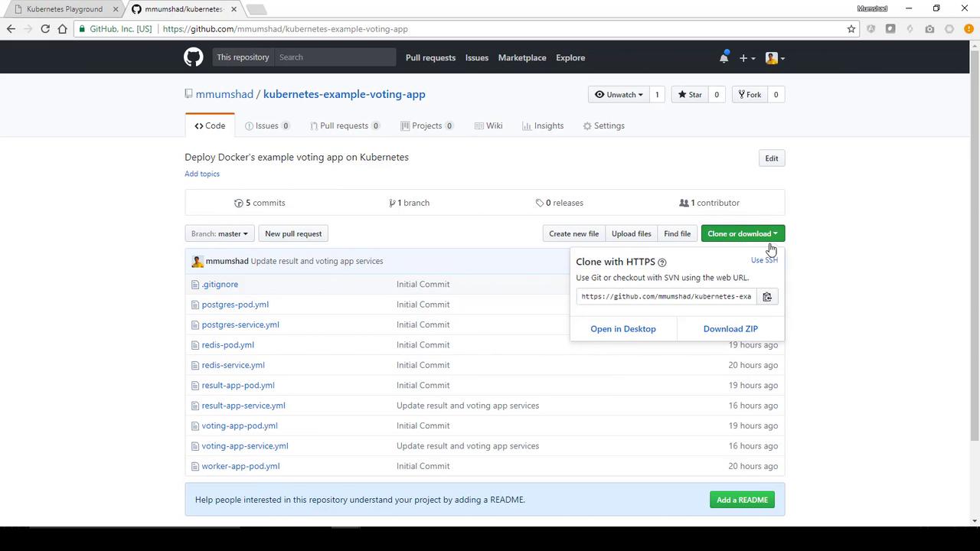Open result-app-service.yml file
The height and width of the screenshot is (551, 980).
(243, 406)
